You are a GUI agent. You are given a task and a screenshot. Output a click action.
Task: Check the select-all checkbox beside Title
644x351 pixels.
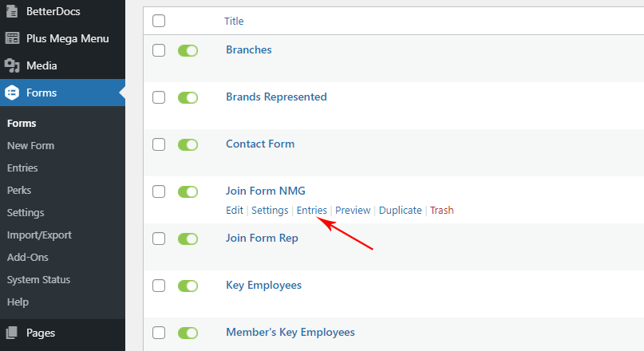pos(159,21)
